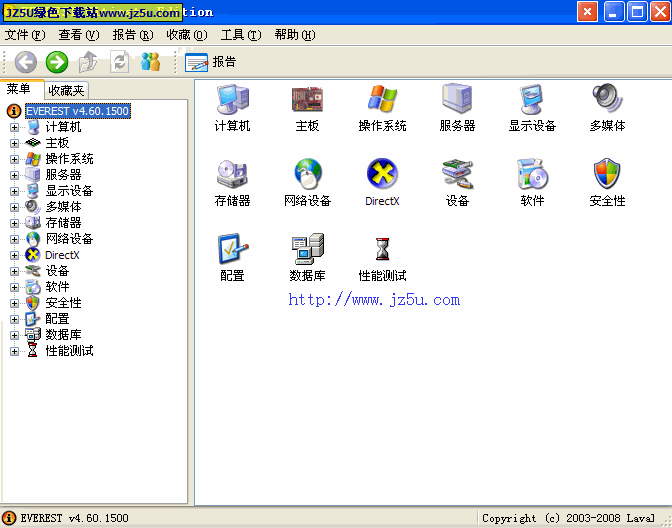The width and height of the screenshot is (672, 528).
Task: Open the 网络设备 globe icon in right pane
Action: [307, 183]
